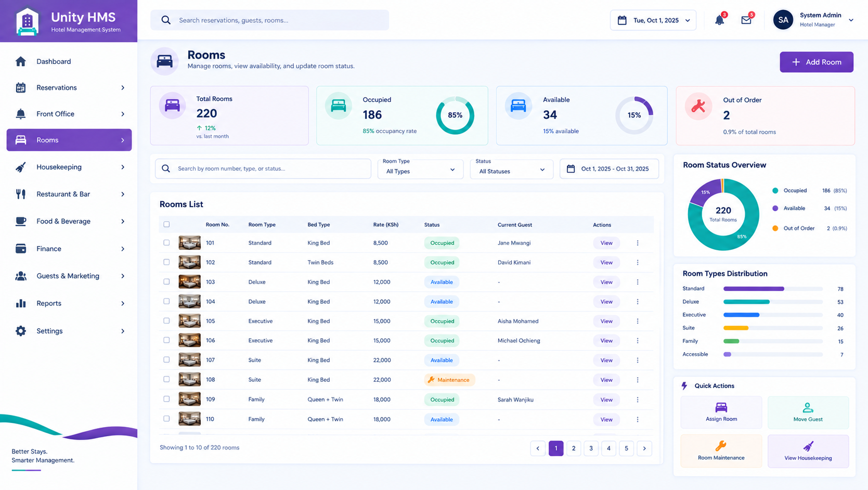Open the Room Type dropdown

tap(420, 169)
